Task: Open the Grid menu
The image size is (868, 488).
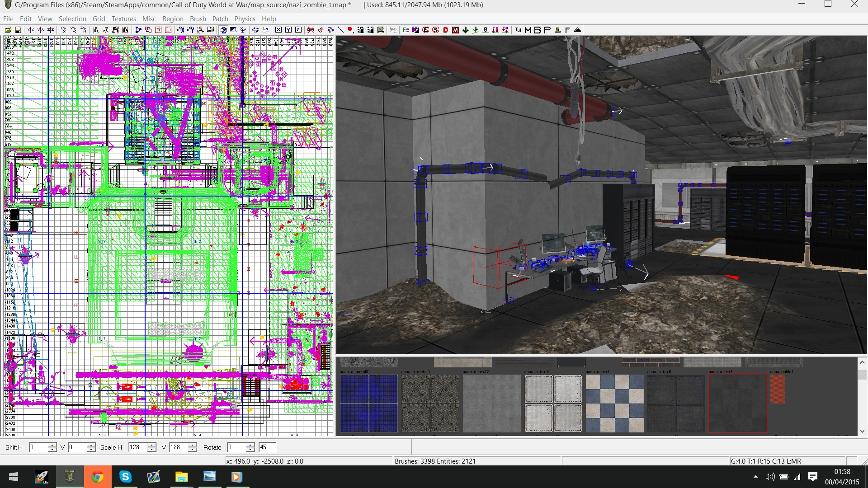Action: pos(99,19)
